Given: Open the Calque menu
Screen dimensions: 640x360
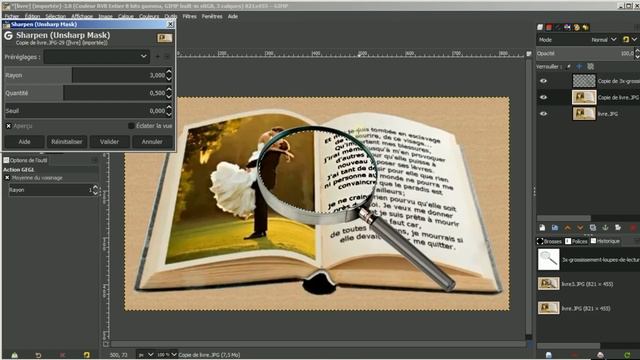Looking at the screenshot, I should point(126,16).
